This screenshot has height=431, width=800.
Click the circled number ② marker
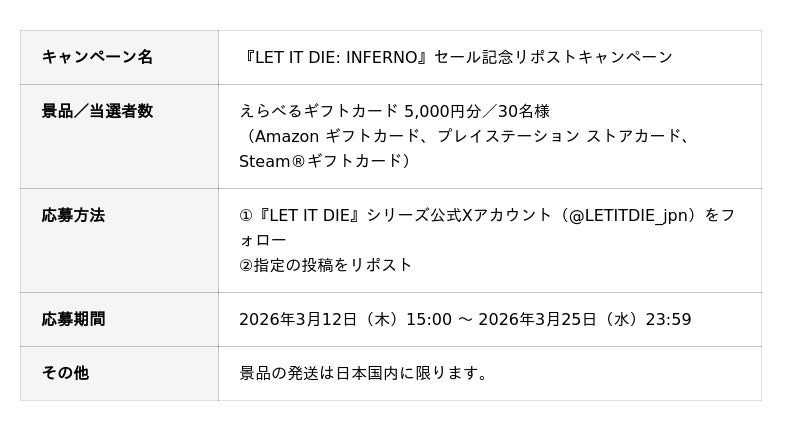coord(246,265)
